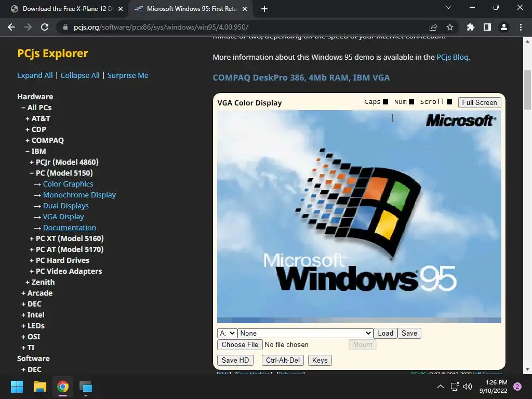Viewport: 532px width, 399px height.
Task: Expand the AT&T tree node
Action: click(37, 118)
